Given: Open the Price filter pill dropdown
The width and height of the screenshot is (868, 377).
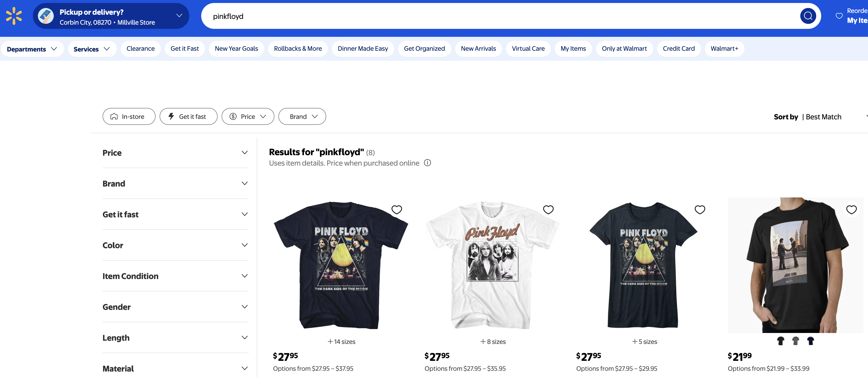Looking at the screenshot, I should (x=248, y=116).
